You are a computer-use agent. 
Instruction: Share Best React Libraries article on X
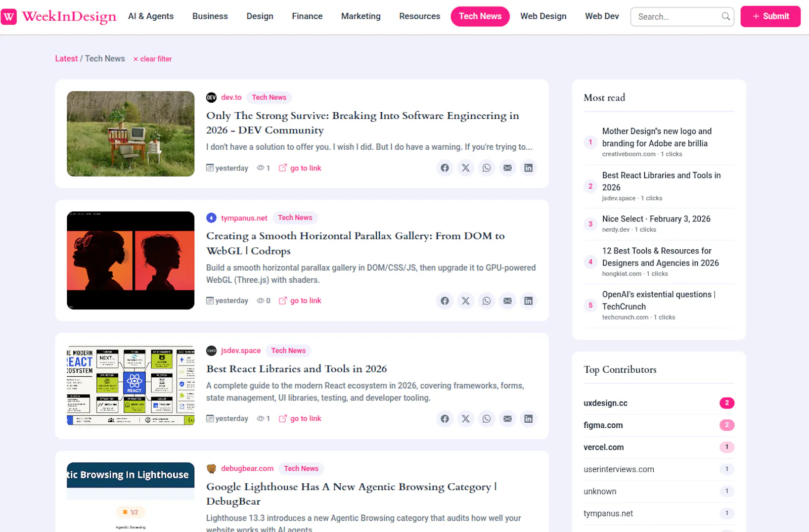[x=466, y=419]
